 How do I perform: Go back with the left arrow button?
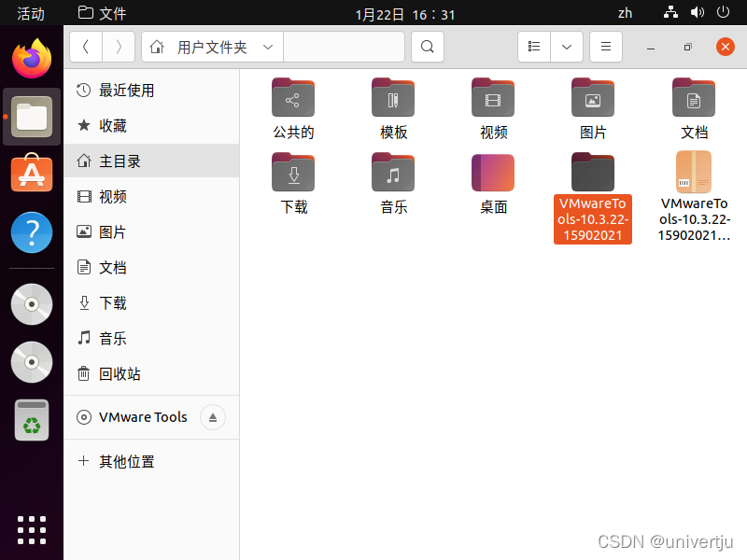point(86,47)
